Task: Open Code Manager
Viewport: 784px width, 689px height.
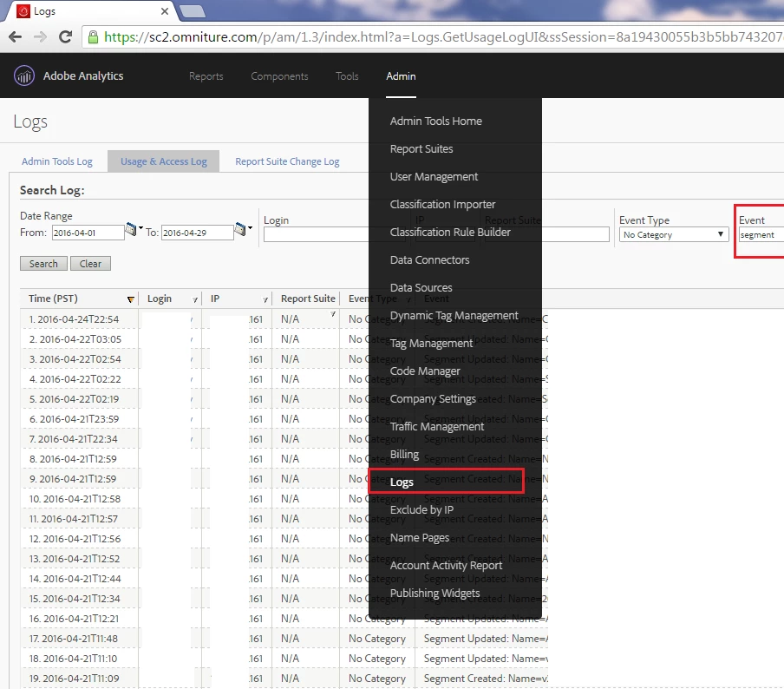Action: coord(425,371)
